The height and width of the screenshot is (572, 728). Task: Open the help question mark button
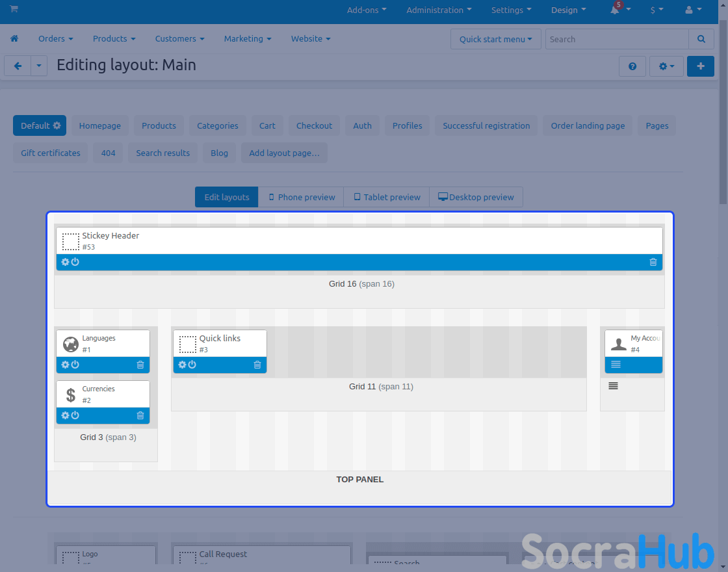(632, 66)
